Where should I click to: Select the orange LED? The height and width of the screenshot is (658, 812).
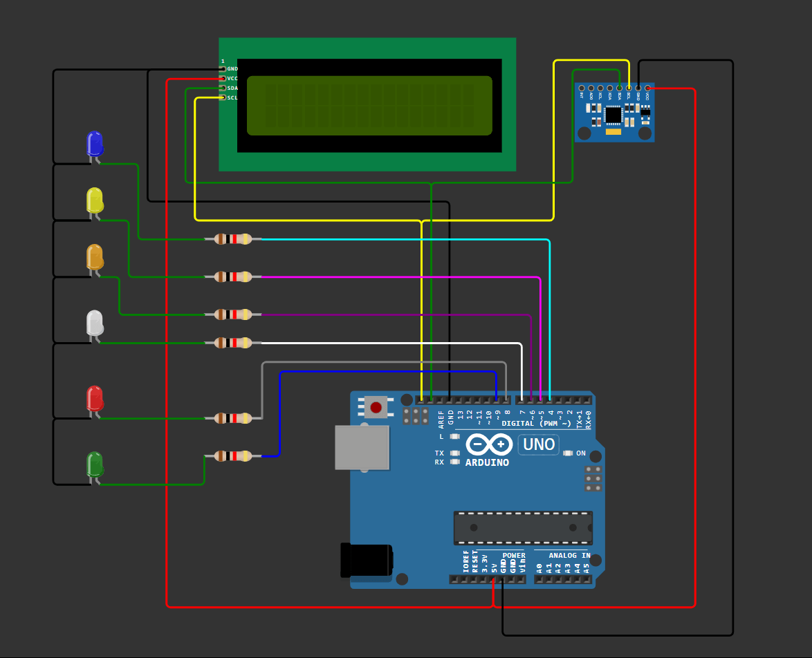click(95, 257)
